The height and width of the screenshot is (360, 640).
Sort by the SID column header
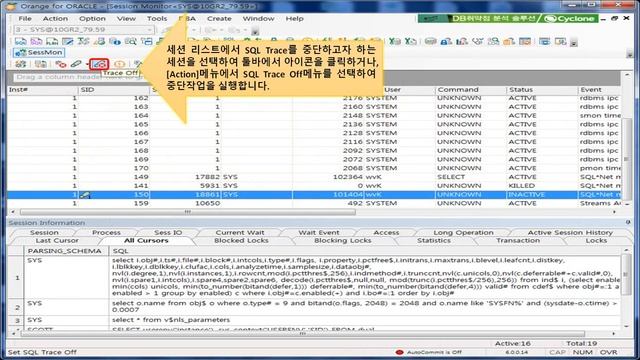[113, 89]
